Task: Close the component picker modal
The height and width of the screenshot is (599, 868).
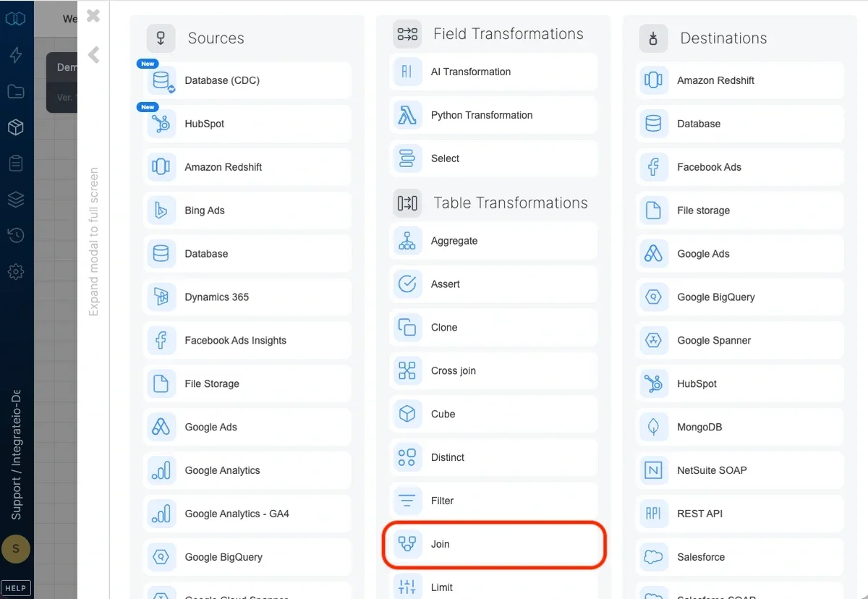Action: 93,15
